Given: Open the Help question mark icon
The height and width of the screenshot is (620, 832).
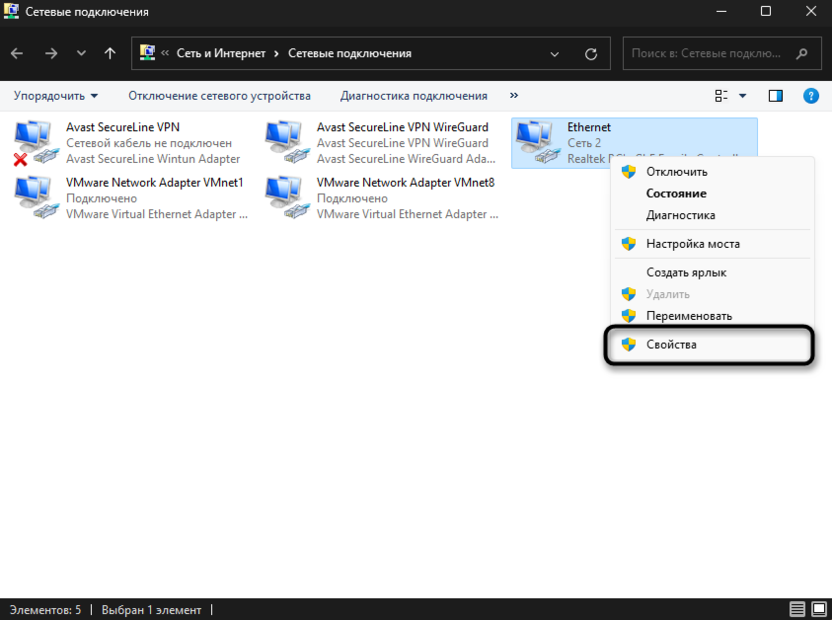Looking at the screenshot, I should click(x=812, y=96).
